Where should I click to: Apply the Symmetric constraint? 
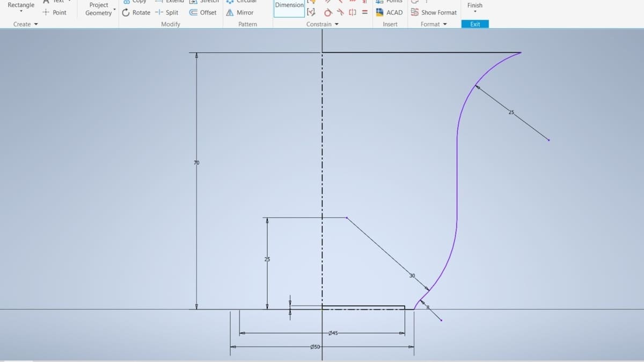pyautogui.click(x=352, y=12)
